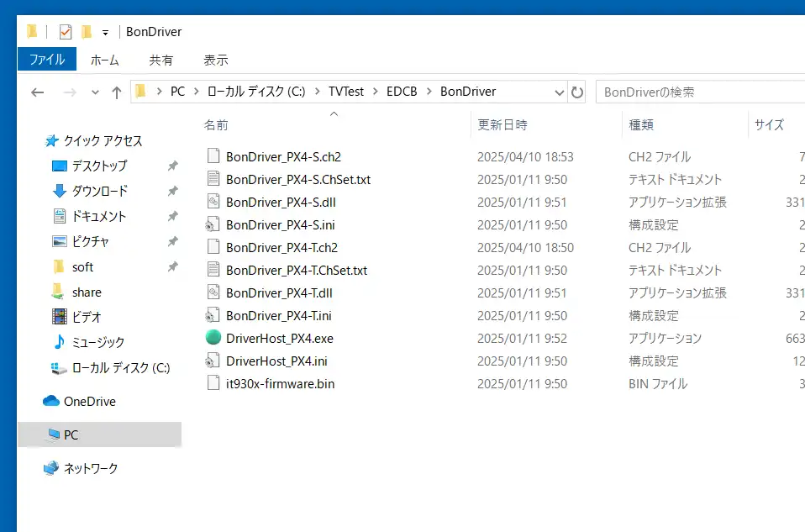Select the DriverHost_PX4.ini file icon
805x532 pixels.
[213, 361]
